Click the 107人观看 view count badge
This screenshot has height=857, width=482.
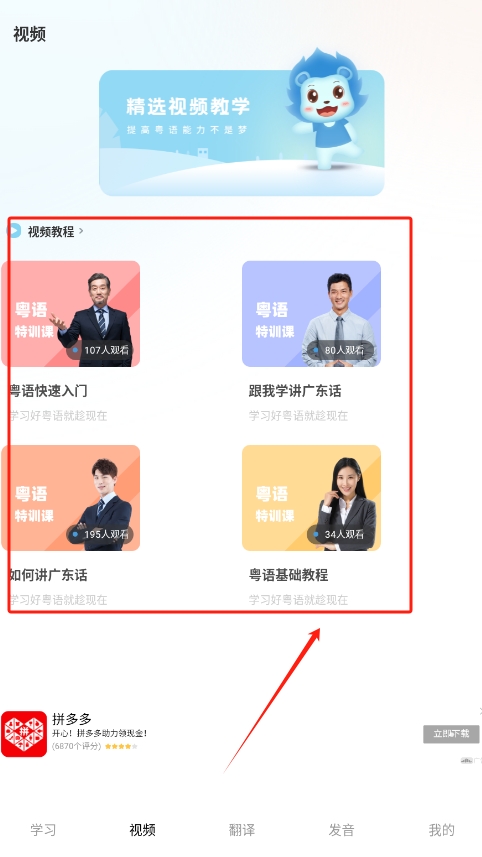100,350
